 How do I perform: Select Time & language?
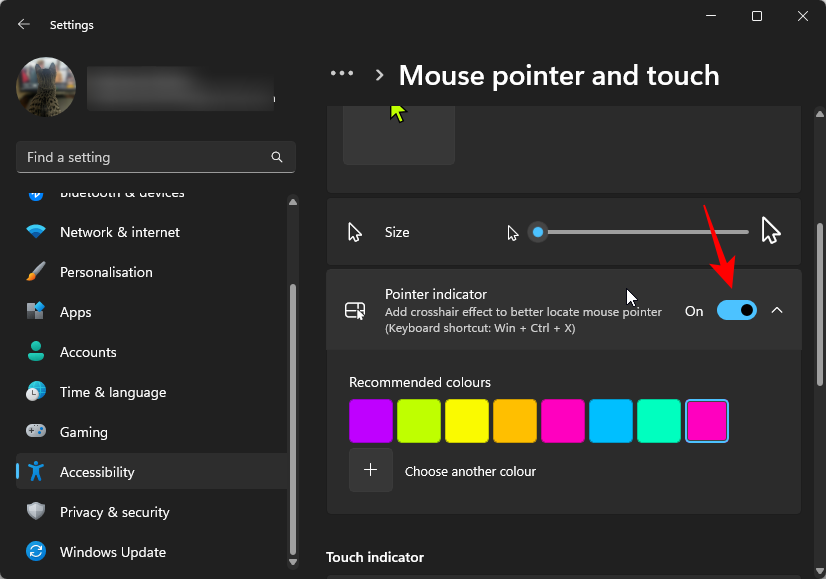click(152, 392)
